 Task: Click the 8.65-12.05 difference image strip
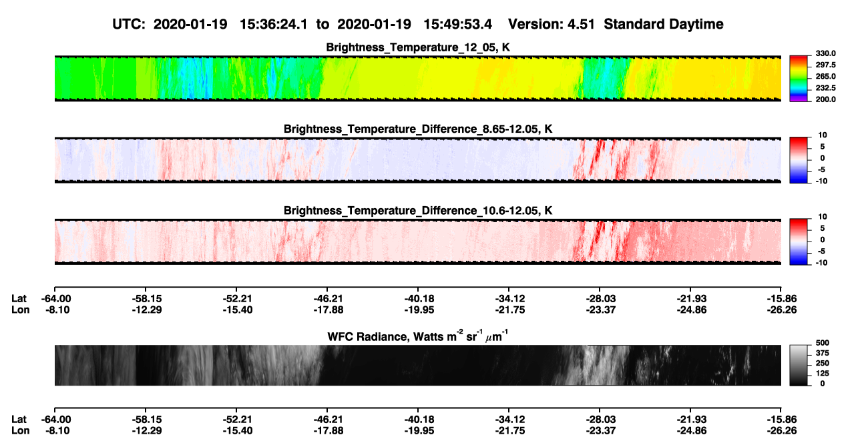click(418, 160)
